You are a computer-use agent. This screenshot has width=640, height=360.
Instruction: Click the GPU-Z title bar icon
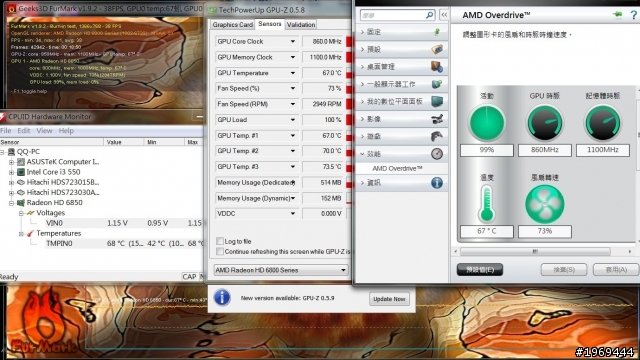click(x=213, y=10)
